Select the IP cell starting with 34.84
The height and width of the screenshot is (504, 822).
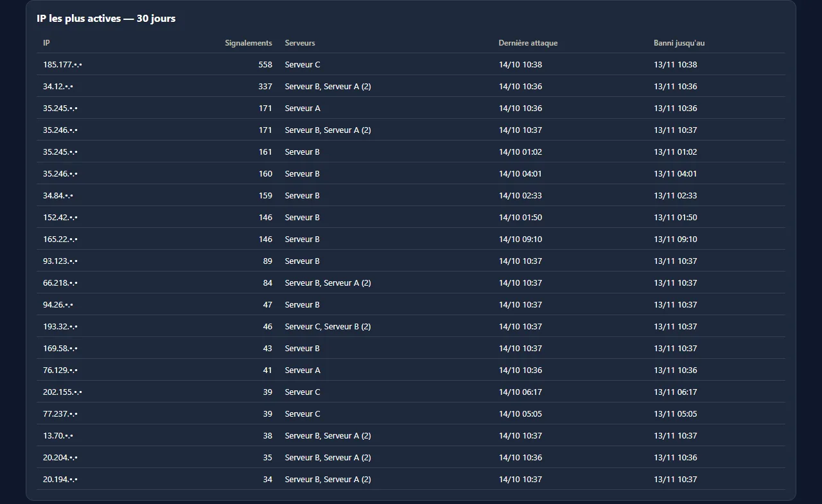point(58,196)
